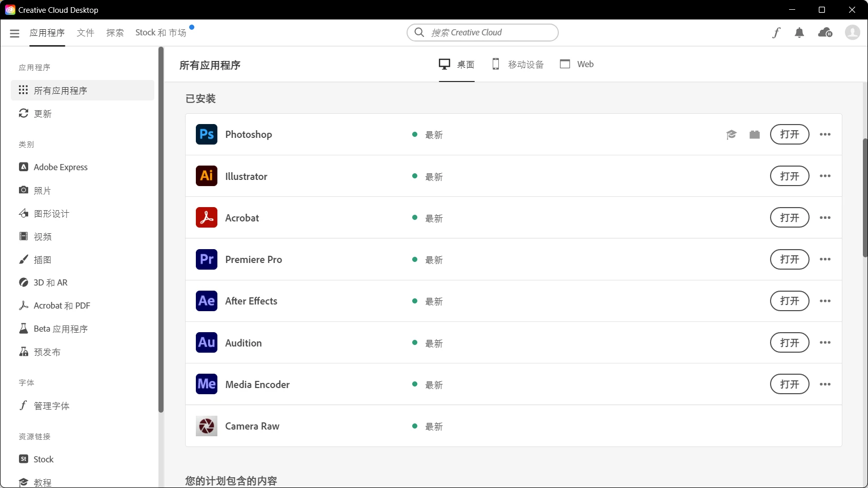Launch Illustrator with 打开 button
The image size is (868, 488).
click(790, 176)
